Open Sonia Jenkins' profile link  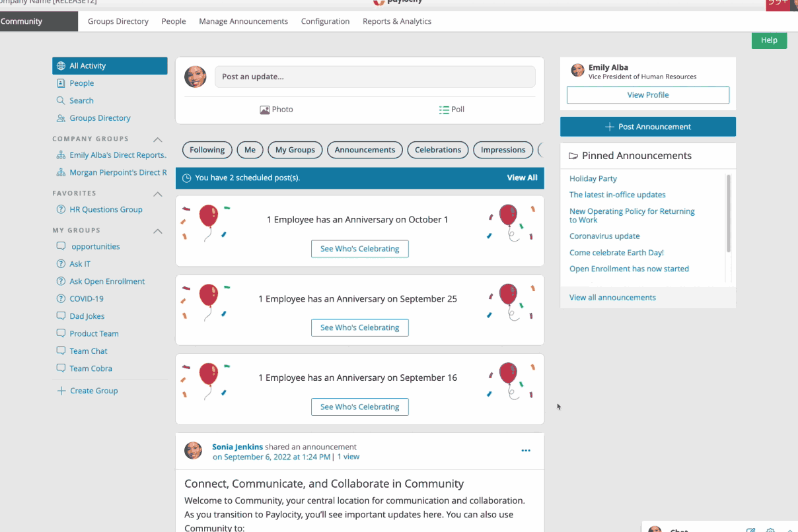(237, 447)
